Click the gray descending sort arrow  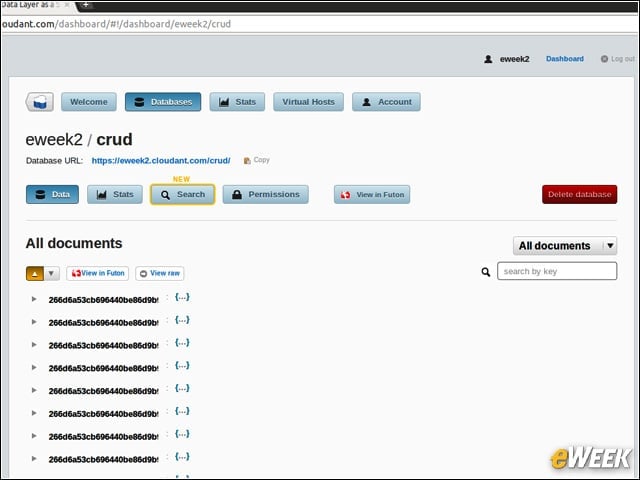(x=51, y=273)
